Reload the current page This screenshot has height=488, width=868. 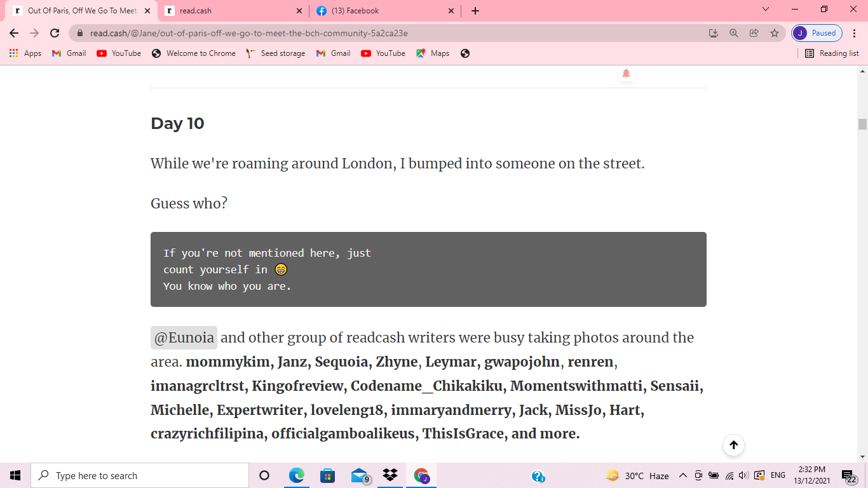pyautogui.click(x=55, y=33)
